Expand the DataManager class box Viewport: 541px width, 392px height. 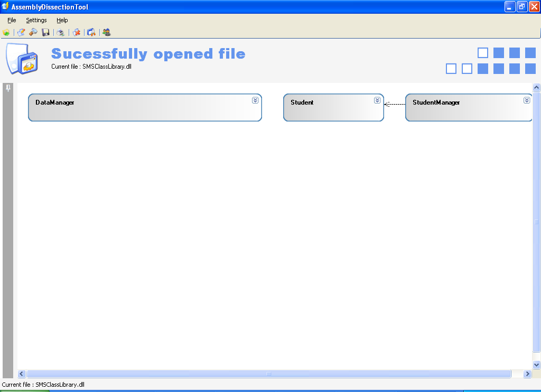click(x=255, y=100)
